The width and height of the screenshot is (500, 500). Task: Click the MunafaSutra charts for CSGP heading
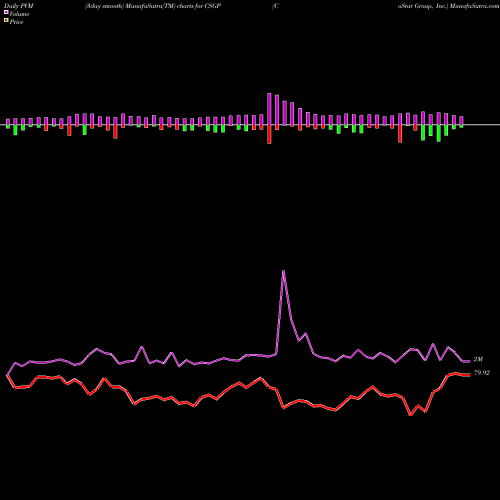[x=153, y=6]
